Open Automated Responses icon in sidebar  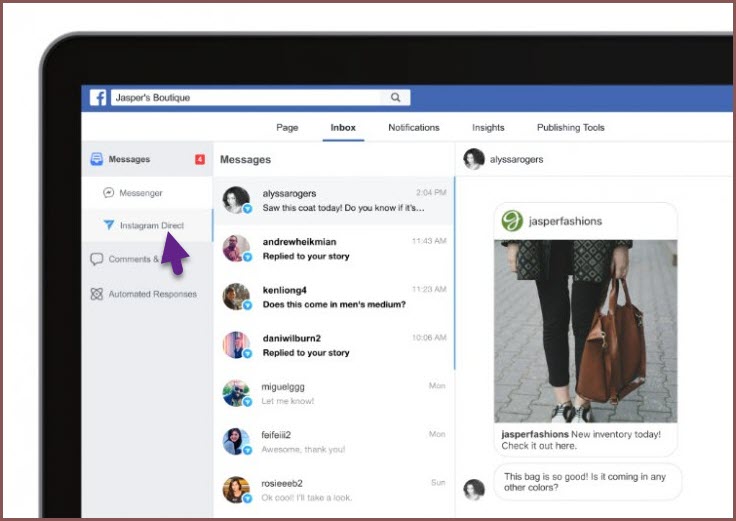tap(97, 294)
